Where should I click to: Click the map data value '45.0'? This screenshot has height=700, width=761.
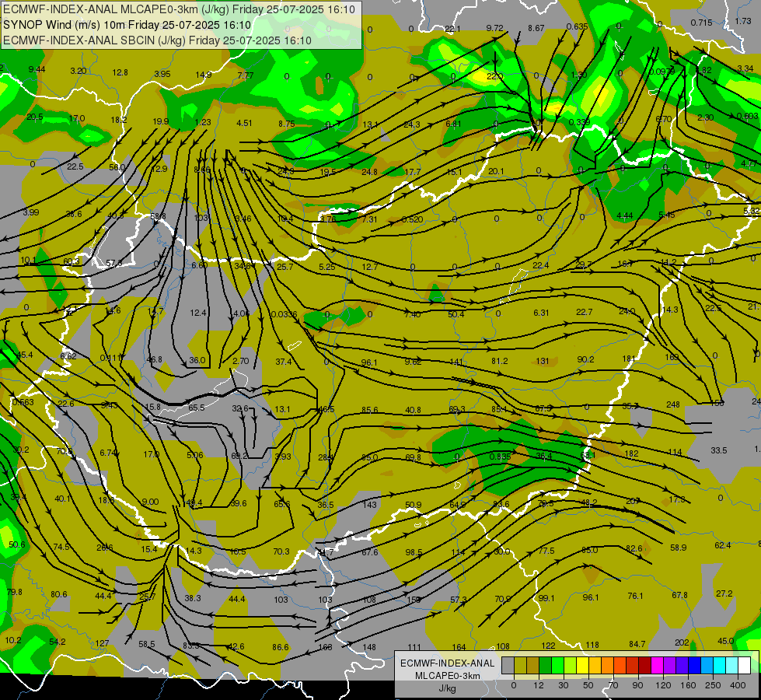coord(725,641)
